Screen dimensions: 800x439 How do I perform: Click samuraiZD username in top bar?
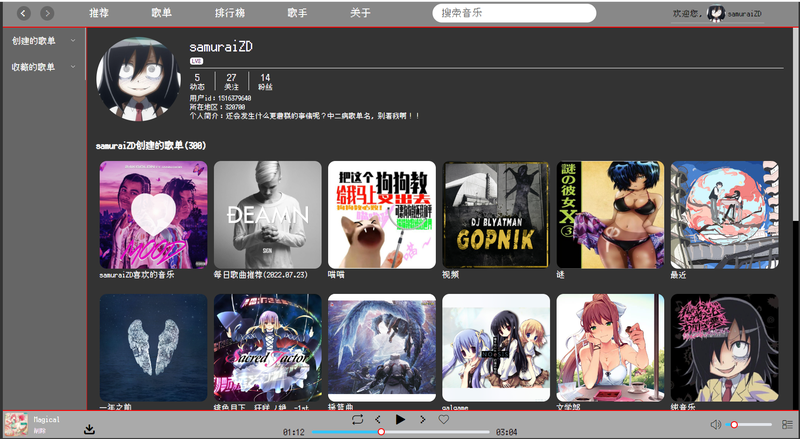click(x=744, y=14)
